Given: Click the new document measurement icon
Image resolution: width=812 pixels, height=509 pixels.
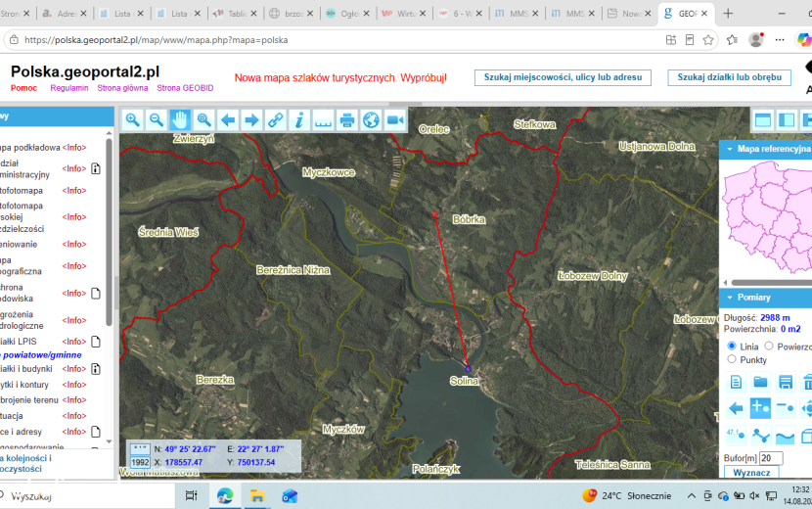Looking at the screenshot, I should [x=736, y=383].
